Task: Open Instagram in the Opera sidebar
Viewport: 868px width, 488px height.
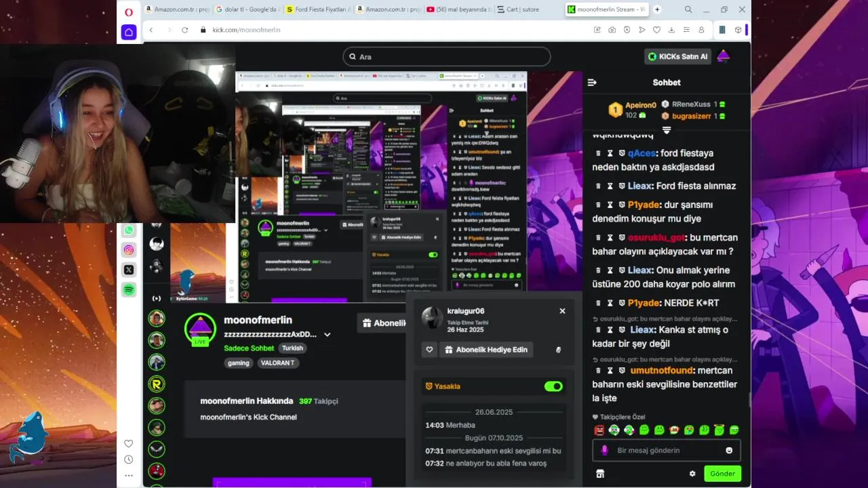Action: 129,250
